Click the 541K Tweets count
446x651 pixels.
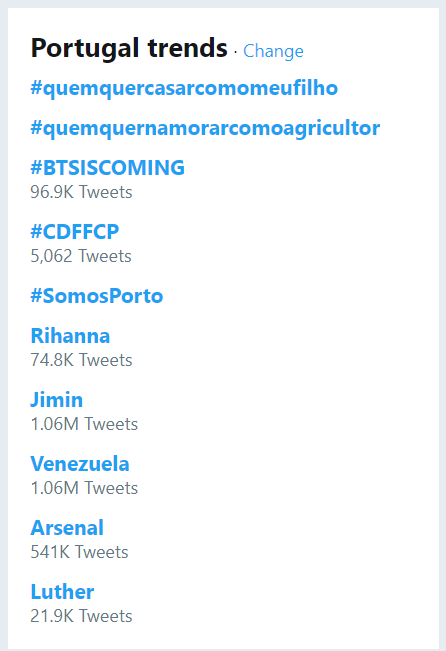79,552
